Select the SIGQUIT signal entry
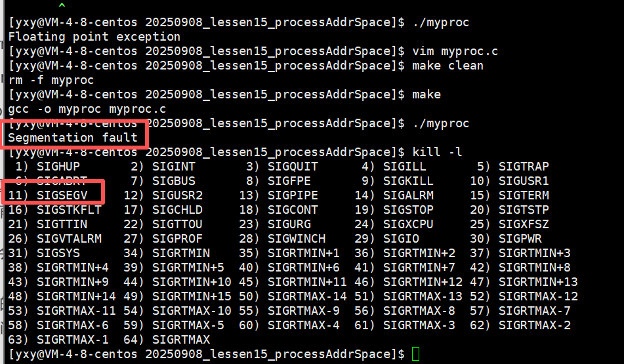This screenshot has height=364, width=624. coord(281,167)
